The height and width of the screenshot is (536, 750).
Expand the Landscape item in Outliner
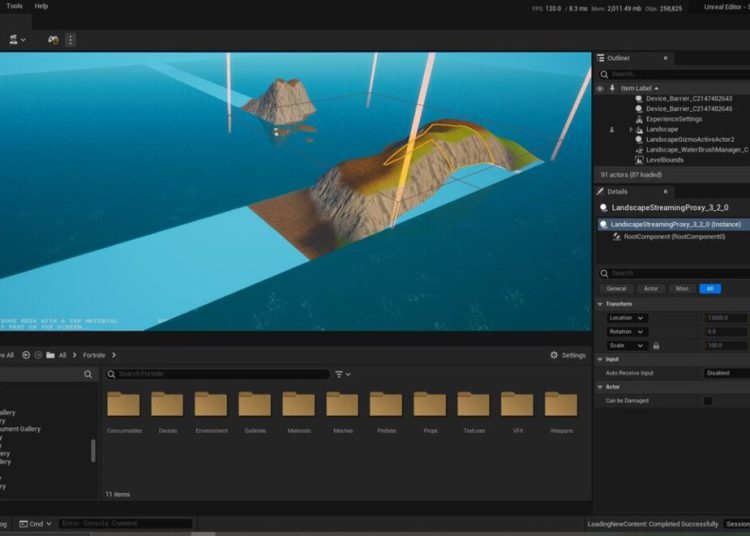(631, 129)
